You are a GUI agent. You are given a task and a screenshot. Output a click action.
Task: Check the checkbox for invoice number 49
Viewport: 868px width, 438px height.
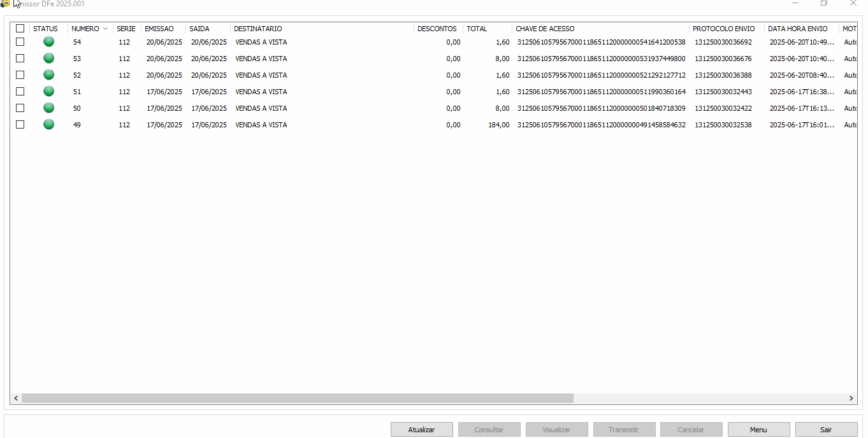point(20,125)
